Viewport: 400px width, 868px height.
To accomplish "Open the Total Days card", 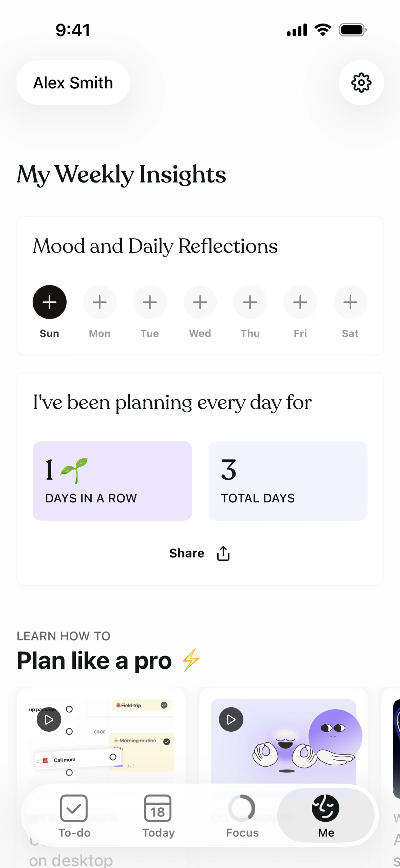I will [x=288, y=481].
